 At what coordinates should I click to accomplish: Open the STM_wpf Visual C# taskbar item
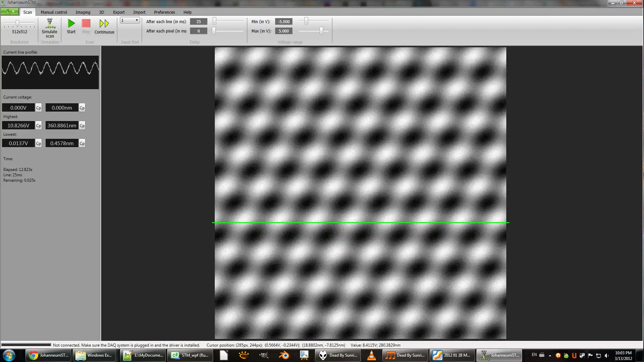[x=190, y=355]
